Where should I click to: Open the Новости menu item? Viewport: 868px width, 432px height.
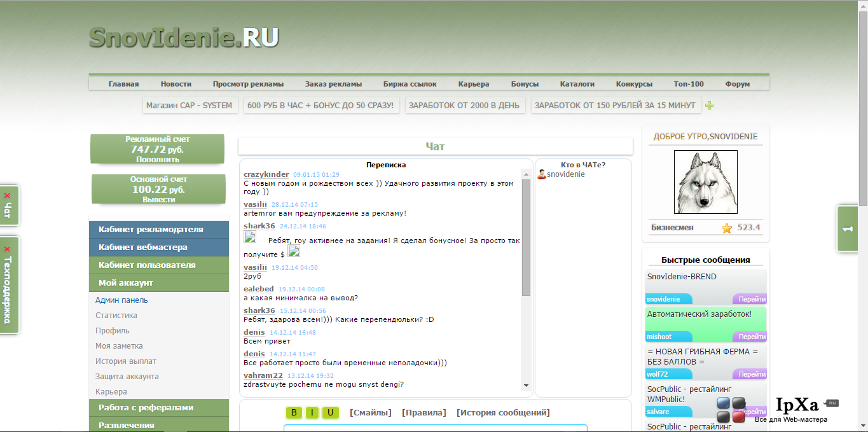176,84
